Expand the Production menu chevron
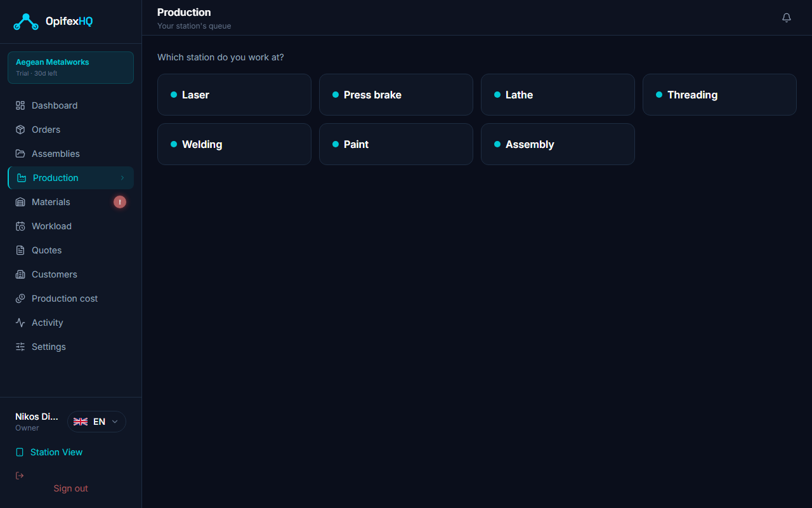812x508 pixels. (122, 178)
